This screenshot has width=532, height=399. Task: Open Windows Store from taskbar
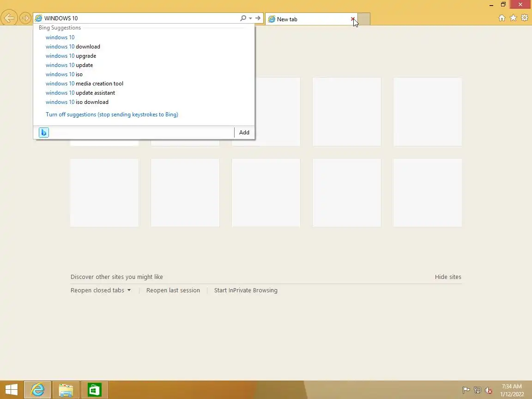95,390
